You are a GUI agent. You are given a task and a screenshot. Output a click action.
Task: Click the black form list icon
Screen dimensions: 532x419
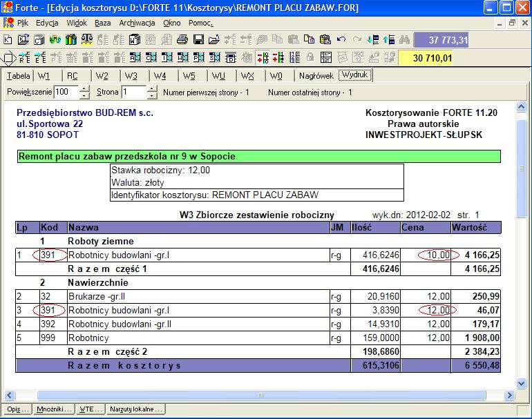point(326,57)
